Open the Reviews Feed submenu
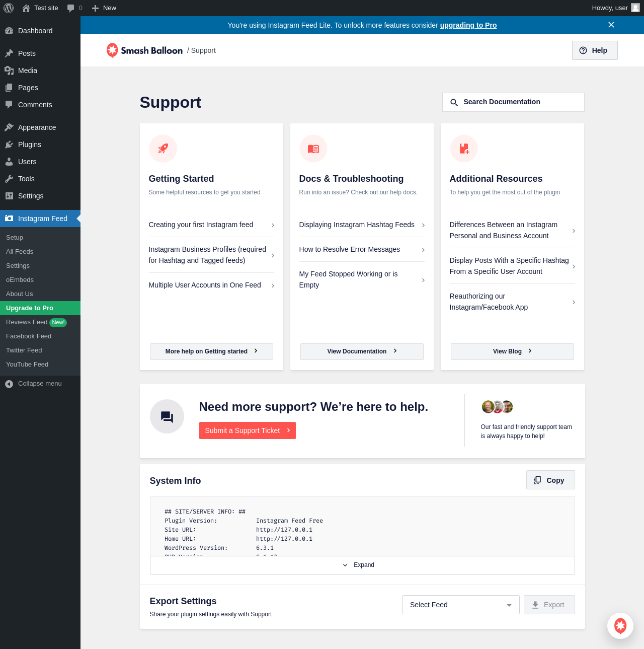The width and height of the screenshot is (644, 649). click(x=40, y=322)
